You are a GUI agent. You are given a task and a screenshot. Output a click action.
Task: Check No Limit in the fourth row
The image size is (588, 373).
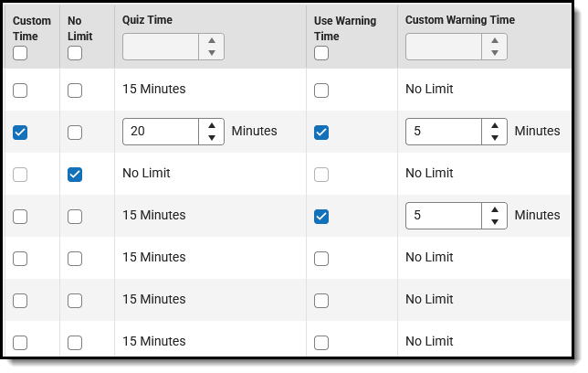pos(75,217)
